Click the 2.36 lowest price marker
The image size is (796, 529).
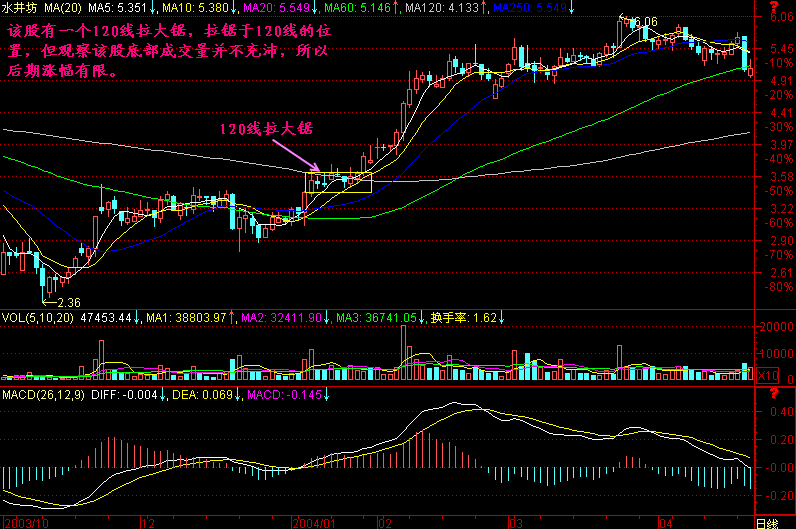[x=66, y=302]
